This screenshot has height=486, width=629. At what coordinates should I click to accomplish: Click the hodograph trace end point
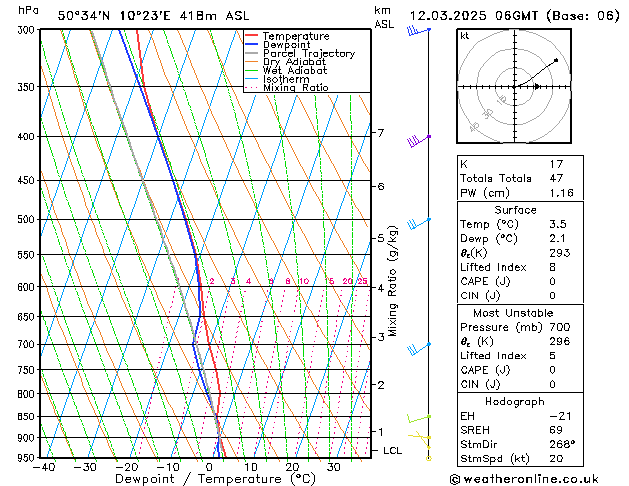556,61
